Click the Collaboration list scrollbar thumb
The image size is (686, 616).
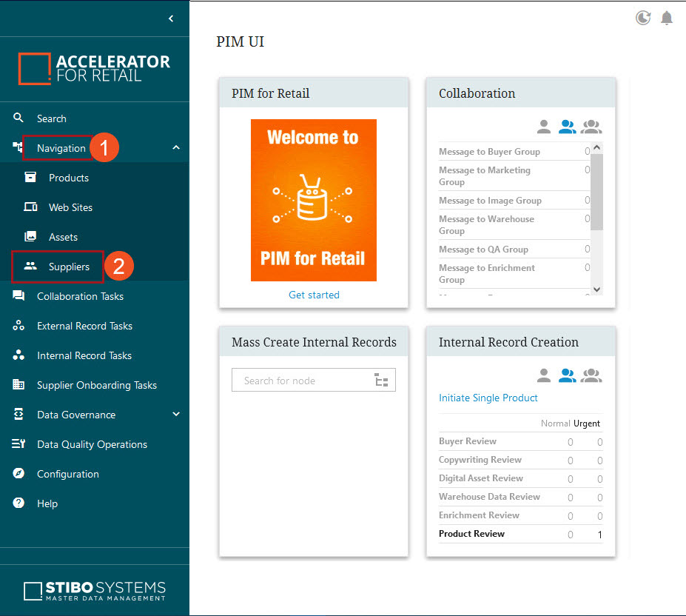click(596, 192)
